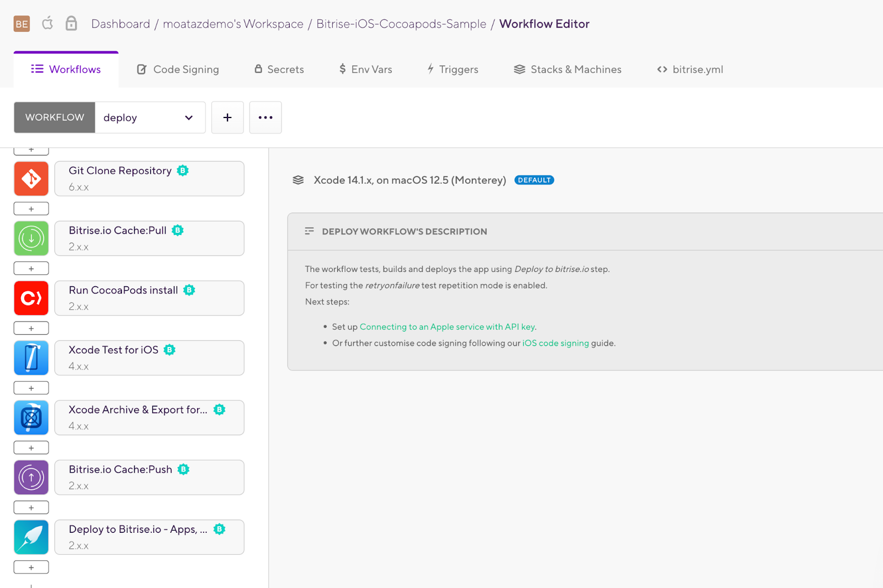883x588 pixels.
Task: Follow Connecting to an Apple service link
Action: pyautogui.click(x=447, y=327)
